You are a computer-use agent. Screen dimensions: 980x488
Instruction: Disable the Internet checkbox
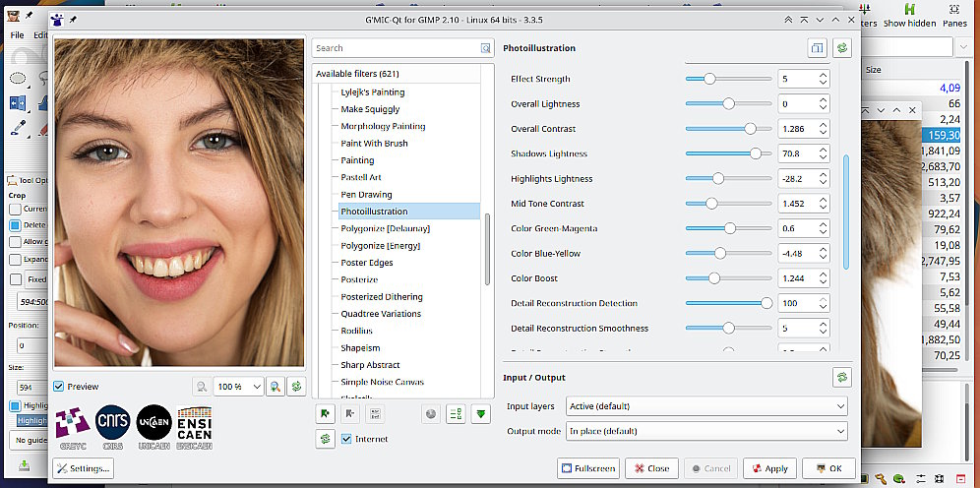346,439
